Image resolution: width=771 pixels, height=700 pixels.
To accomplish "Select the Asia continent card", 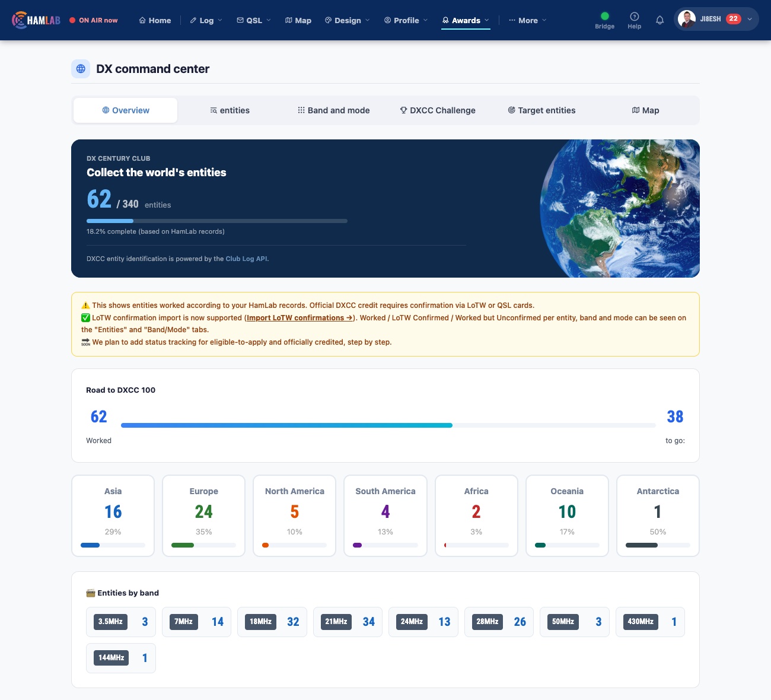I will [113, 516].
